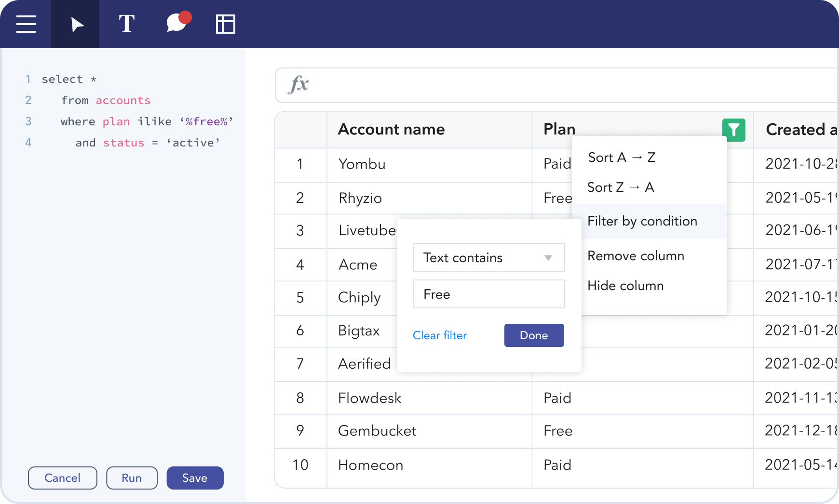Viewport: 839px width, 504px height.
Task: Select Hide column from menu
Action: [625, 286]
